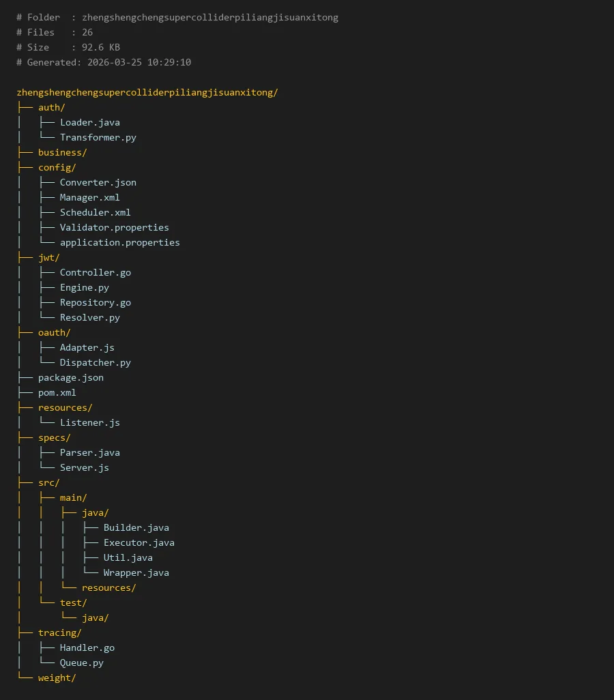Viewport: 614px width, 700px height.
Task: Click the root folder name heading
Action: pyautogui.click(x=147, y=92)
